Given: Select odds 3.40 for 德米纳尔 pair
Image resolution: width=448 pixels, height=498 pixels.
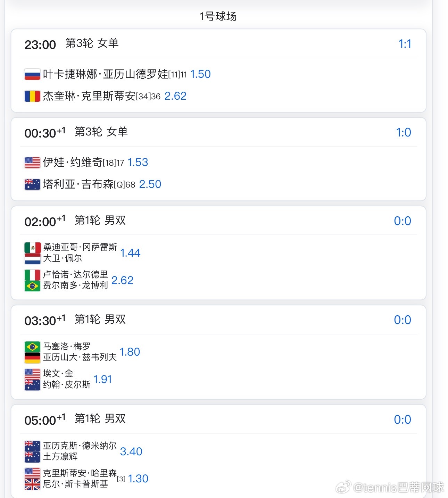Looking at the screenshot, I should (131, 451).
